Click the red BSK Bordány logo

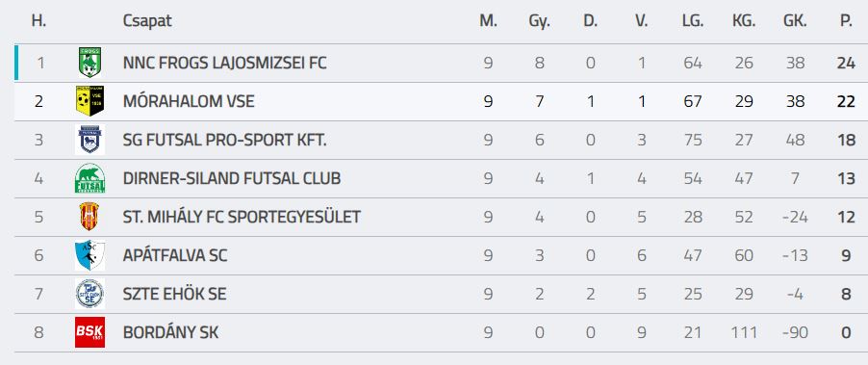coord(89,332)
